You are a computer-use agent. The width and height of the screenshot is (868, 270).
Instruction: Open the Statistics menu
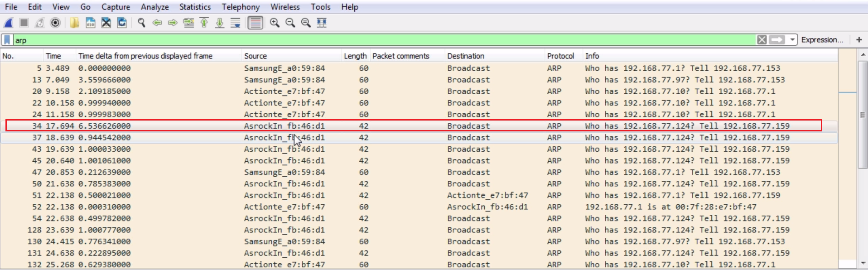tap(195, 7)
